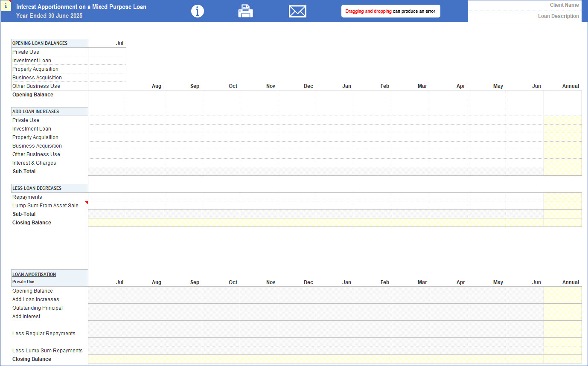The width and height of the screenshot is (588, 366).
Task: Select Closing Balance label in Loan Amortisation
Action: [32, 359]
